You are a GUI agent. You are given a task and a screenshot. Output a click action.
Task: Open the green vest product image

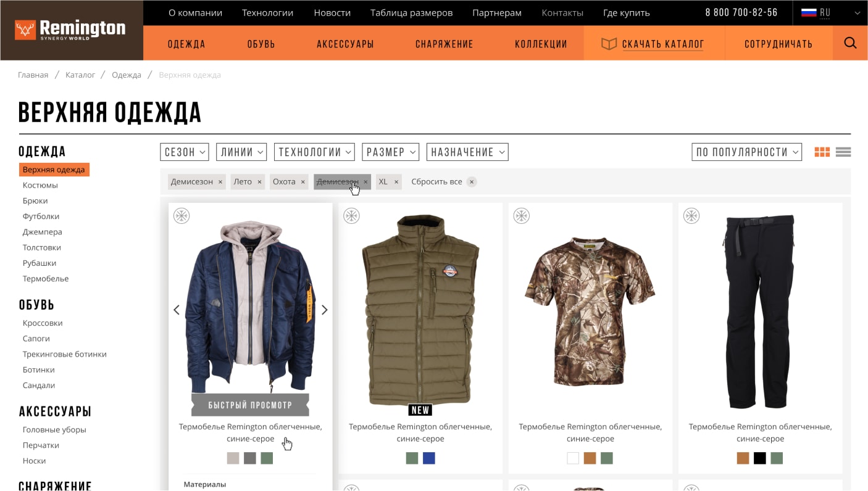[420, 310]
